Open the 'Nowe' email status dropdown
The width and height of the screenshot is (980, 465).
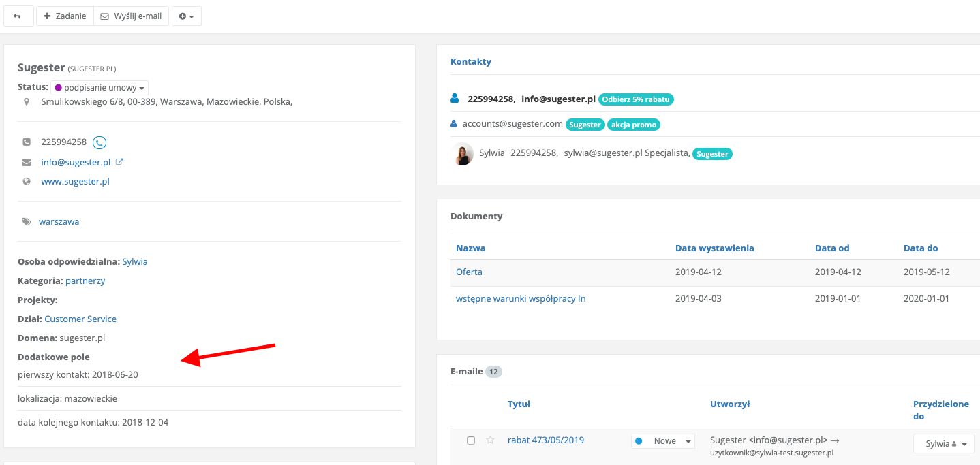[x=662, y=441]
